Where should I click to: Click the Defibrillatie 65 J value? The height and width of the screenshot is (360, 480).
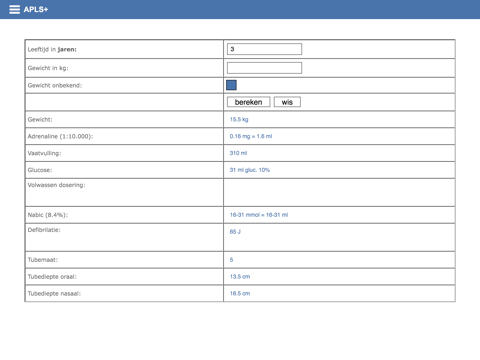[235, 232]
